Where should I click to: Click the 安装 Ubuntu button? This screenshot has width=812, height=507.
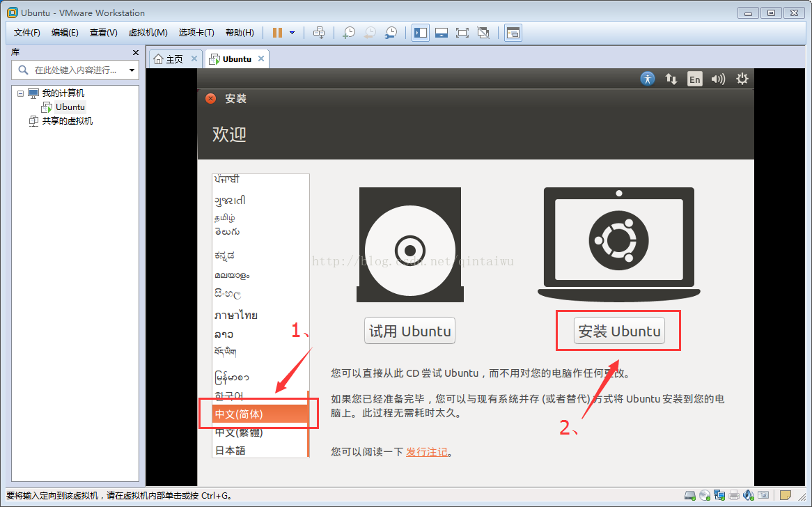pyautogui.click(x=619, y=331)
